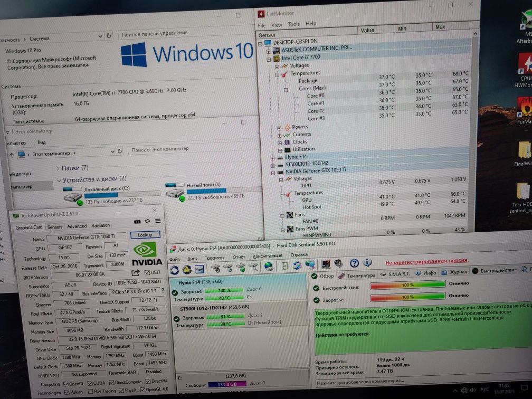Click the refresh icon in This PC address bar
This screenshot has width=532, height=399.
(119, 151)
